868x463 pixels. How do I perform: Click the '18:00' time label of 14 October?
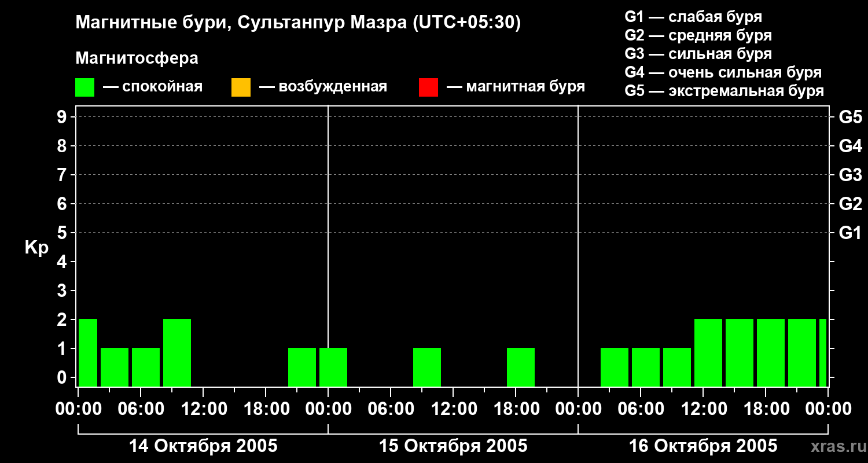tap(266, 409)
